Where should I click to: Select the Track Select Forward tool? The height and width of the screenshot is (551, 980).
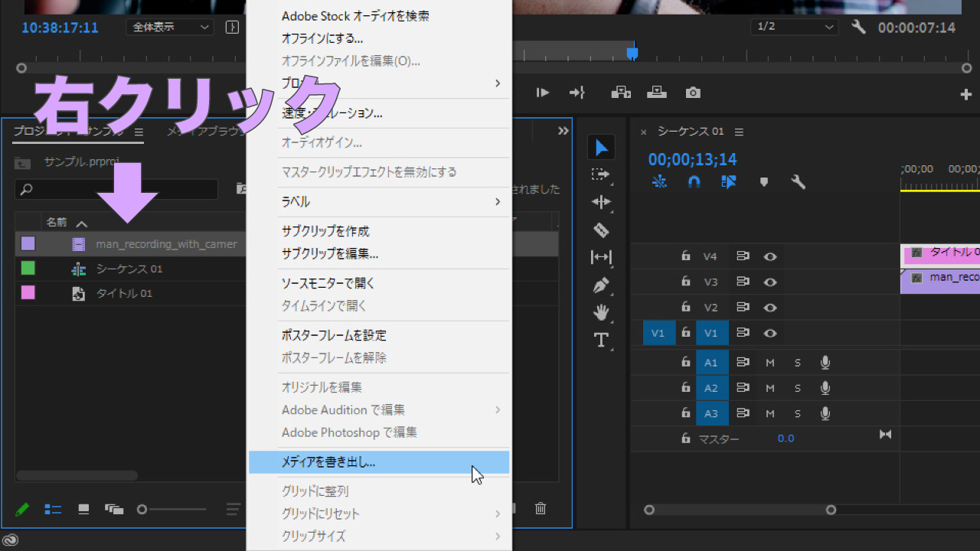coord(601,174)
